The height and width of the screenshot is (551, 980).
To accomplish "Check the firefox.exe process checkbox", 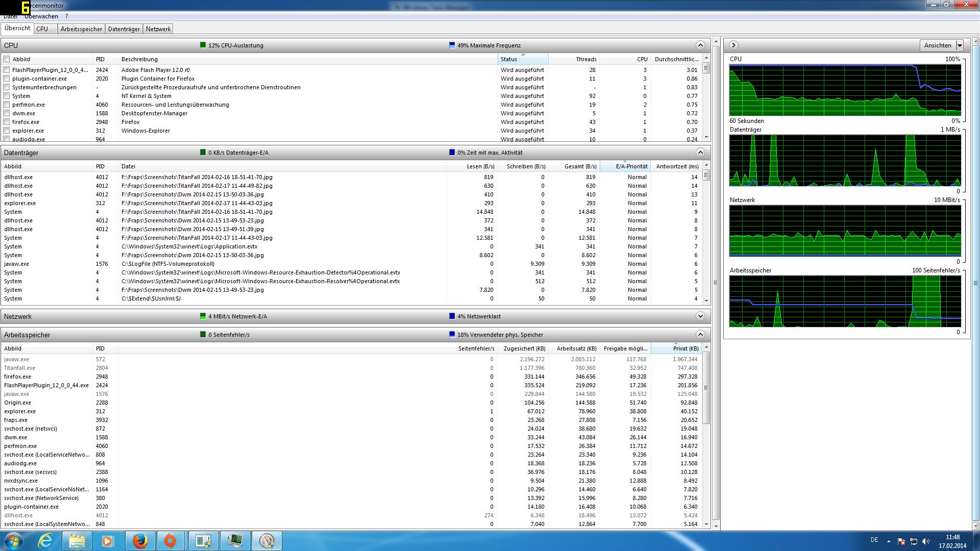I will (x=7, y=122).
